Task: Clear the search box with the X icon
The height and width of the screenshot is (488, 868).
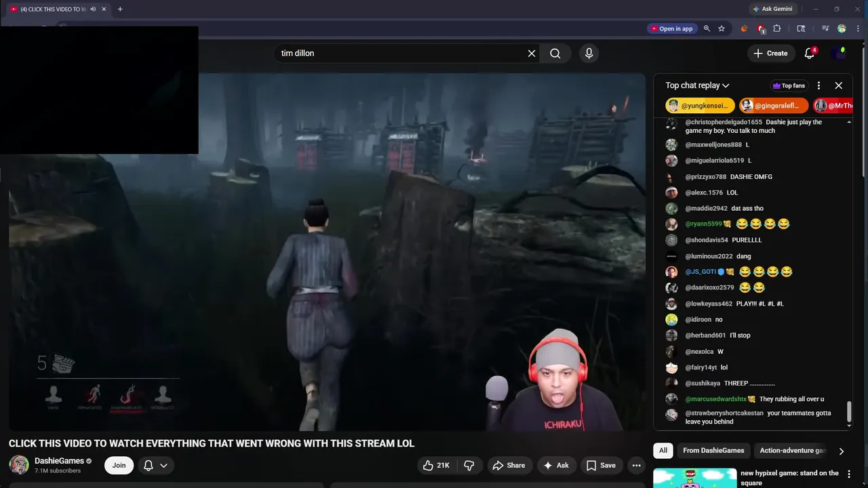Action: [x=532, y=53]
